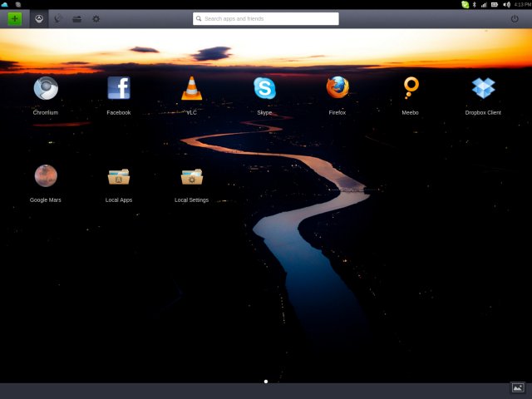
Task: Click the Bluetooth tray icon
Action: coord(475,4)
